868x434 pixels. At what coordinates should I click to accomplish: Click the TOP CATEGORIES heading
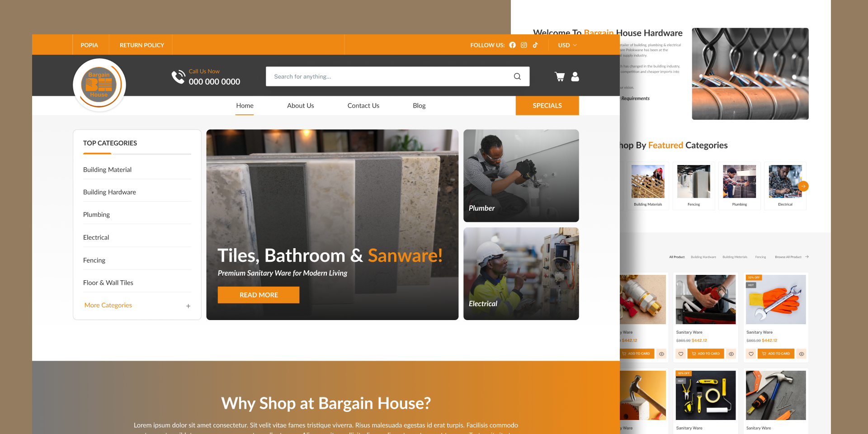click(110, 143)
